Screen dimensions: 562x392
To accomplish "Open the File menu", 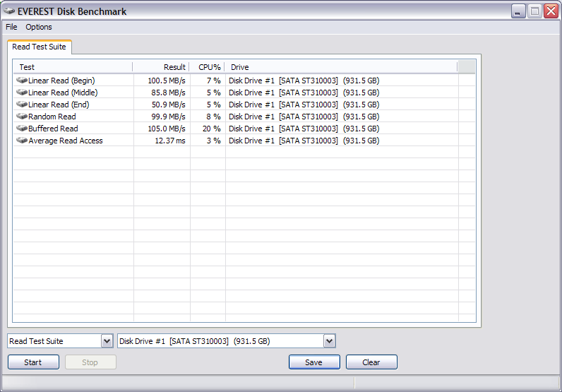I will [11, 27].
